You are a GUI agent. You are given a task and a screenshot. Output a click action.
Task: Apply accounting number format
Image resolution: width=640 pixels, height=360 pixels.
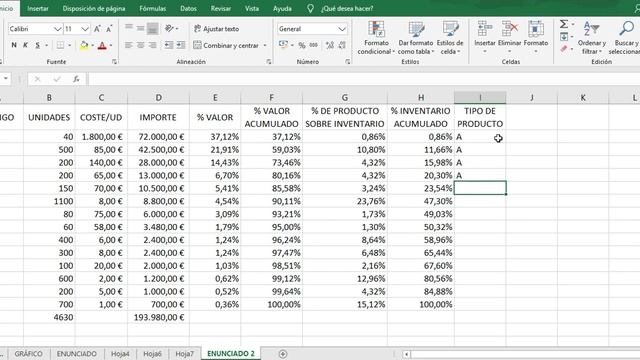283,45
